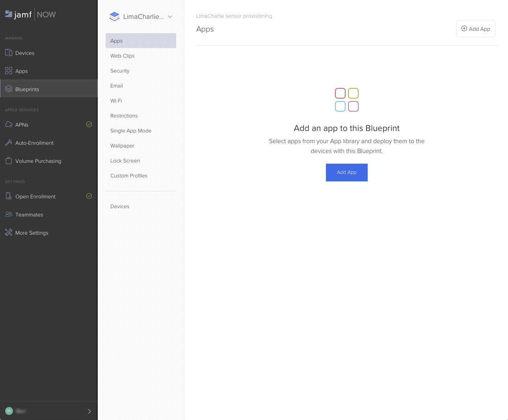Image resolution: width=508 pixels, height=420 pixels.
Task: Switch to the Restrictions blueprint section
Action: (x=124, y=116)
